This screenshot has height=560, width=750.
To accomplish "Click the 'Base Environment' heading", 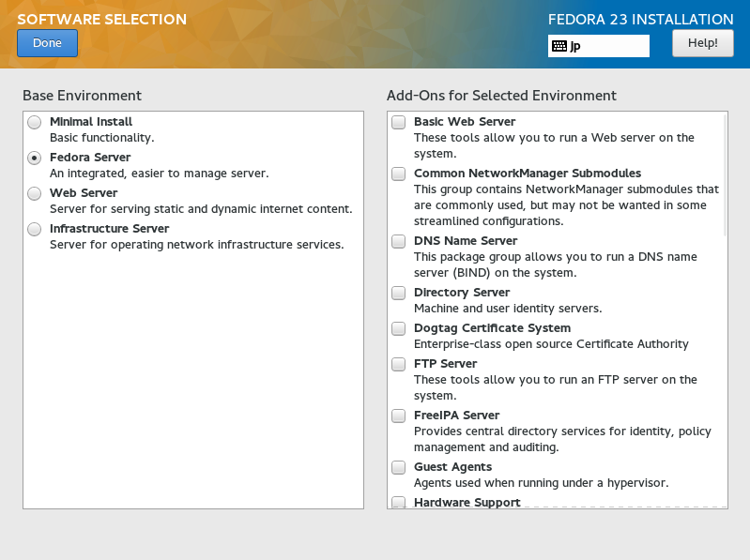I will click(83, 96).
